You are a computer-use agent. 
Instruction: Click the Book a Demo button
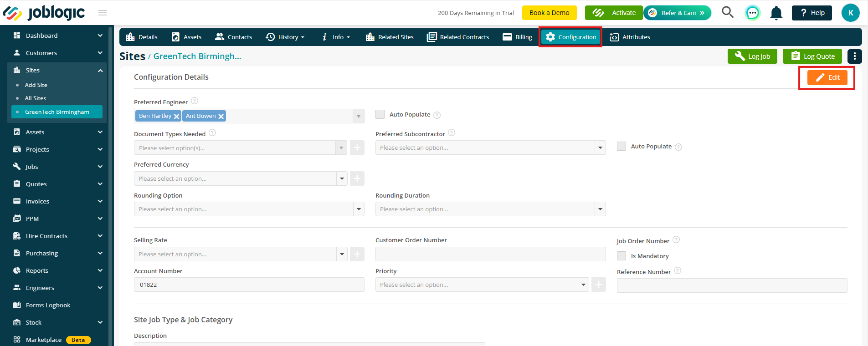pos(550,13)
